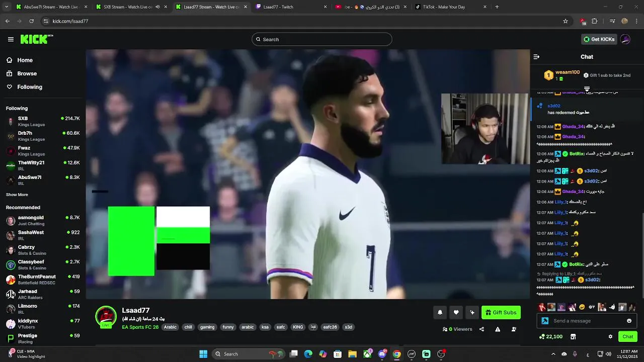
Task: Open Discord from the taskbar
Action: coord(382,354)
